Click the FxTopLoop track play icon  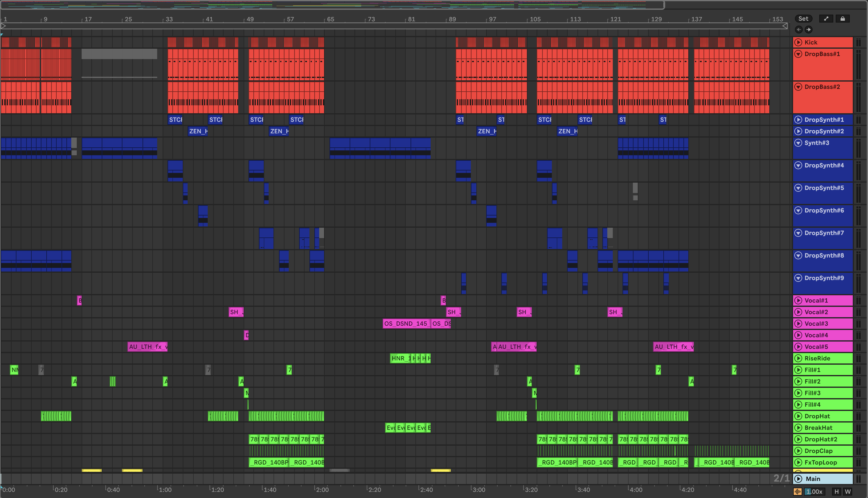click(798, 462)
